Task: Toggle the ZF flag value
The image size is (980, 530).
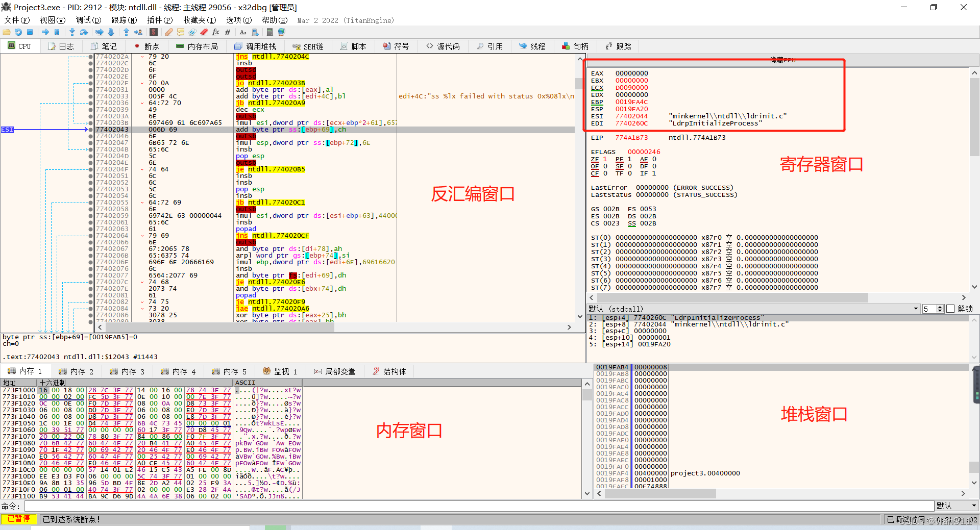Action: click(x=605, y=159)
